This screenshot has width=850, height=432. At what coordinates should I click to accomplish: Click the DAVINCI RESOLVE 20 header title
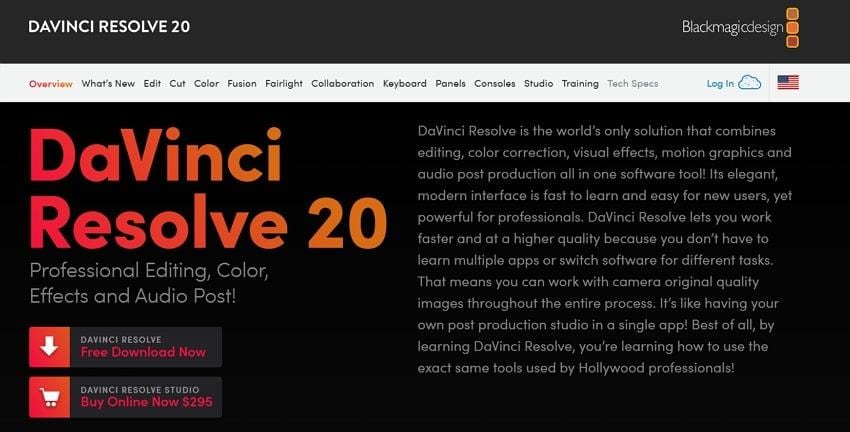coord(109,27)
